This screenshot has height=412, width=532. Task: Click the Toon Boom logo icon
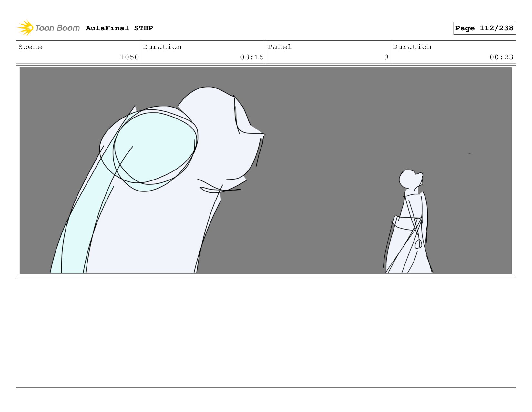pos(26,28)
